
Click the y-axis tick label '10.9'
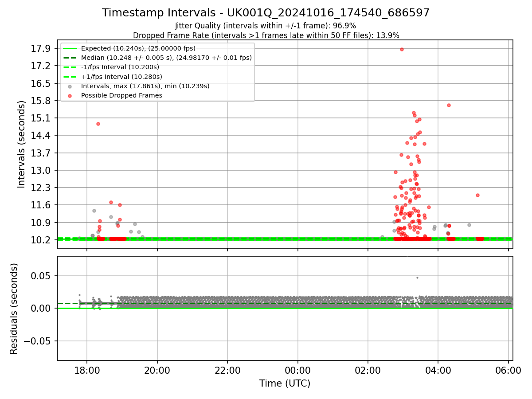coord(41,223)
